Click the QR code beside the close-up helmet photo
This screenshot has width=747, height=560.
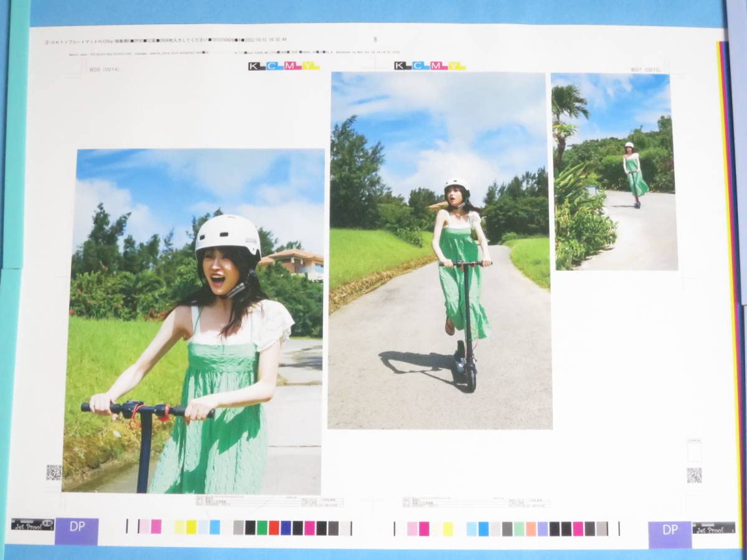pyautogui.click(x=54, y=472)
